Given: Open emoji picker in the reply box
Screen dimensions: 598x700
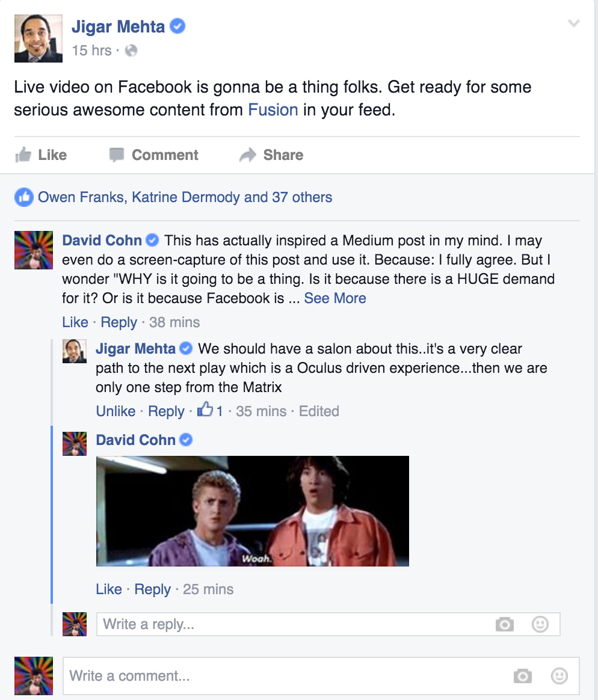Looking at the screenshot, I should click(540, 624).
